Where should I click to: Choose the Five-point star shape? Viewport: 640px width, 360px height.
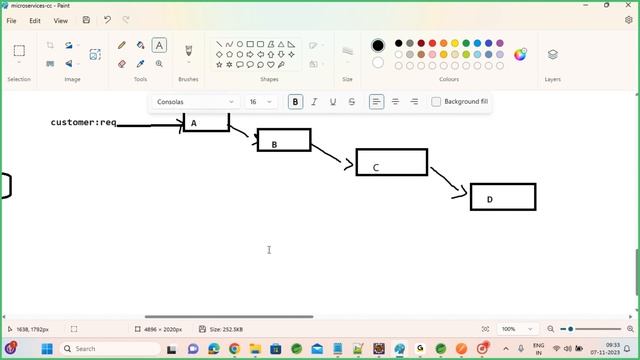click(x=219, y=64)
